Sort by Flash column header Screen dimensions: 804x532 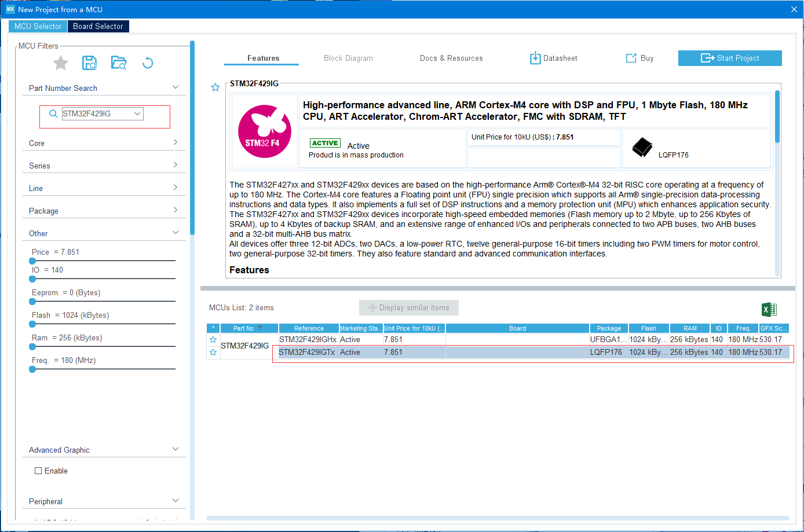(x=649, y=328)
